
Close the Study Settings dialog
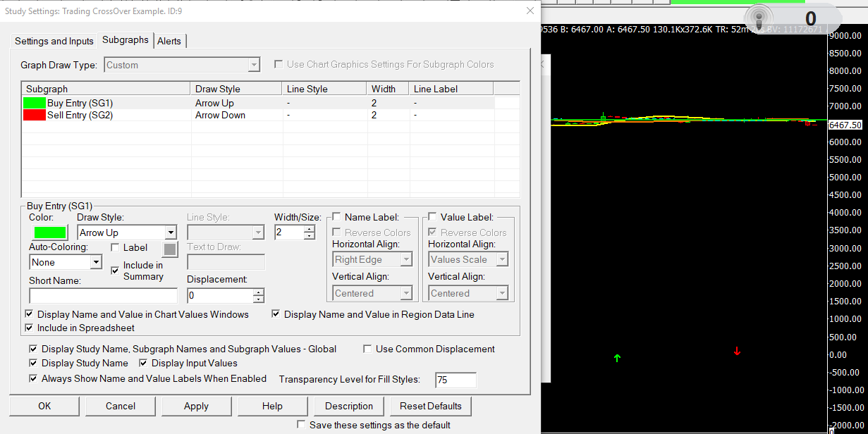click(x=530, y=11)
